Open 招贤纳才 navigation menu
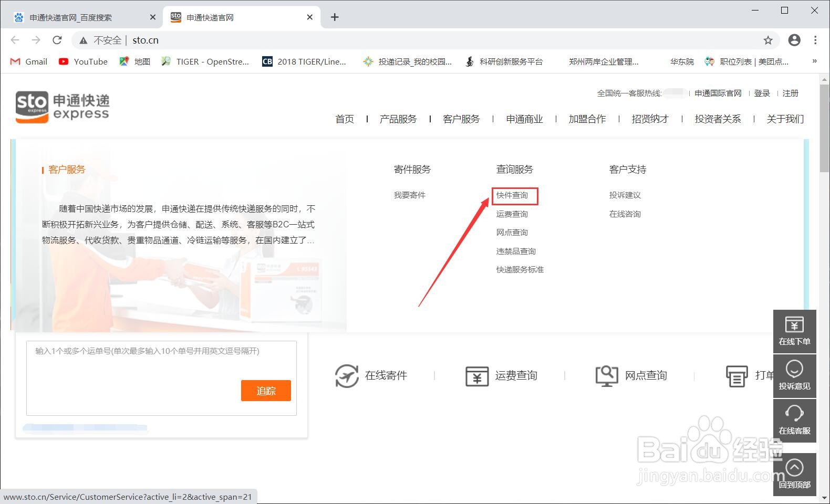This screenshot has height=504, width=830. pyautogui.click(x=650, y=119)
